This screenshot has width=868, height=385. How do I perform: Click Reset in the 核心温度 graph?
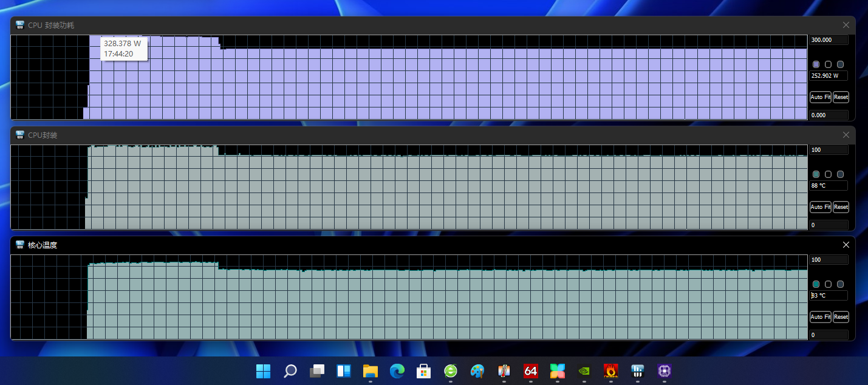click(841, 317)
